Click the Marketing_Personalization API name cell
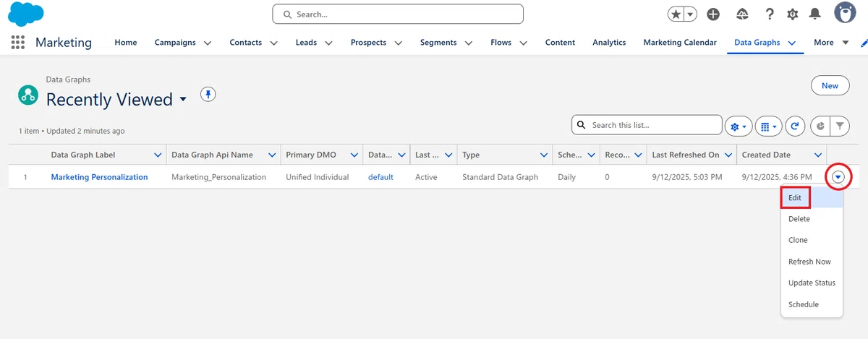This screenshot has height=339, width=868. 218,177
